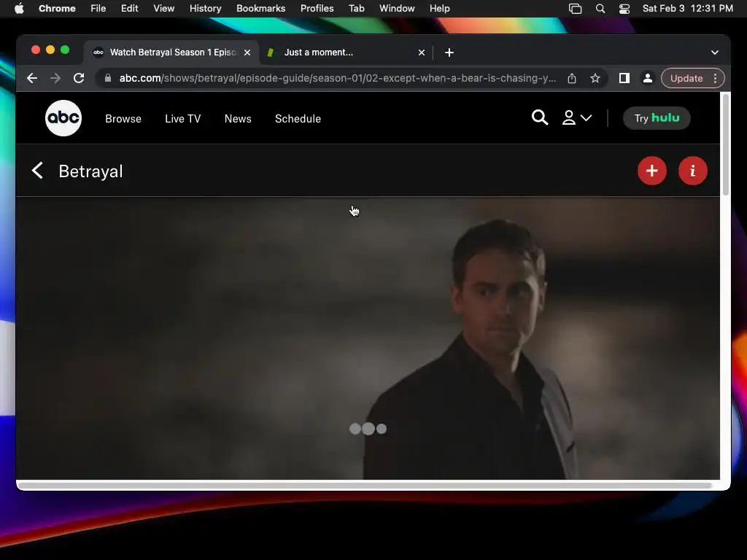The image size is (747, 560).
Task: Open the account profile dropdown
Action: coord(576,117)
